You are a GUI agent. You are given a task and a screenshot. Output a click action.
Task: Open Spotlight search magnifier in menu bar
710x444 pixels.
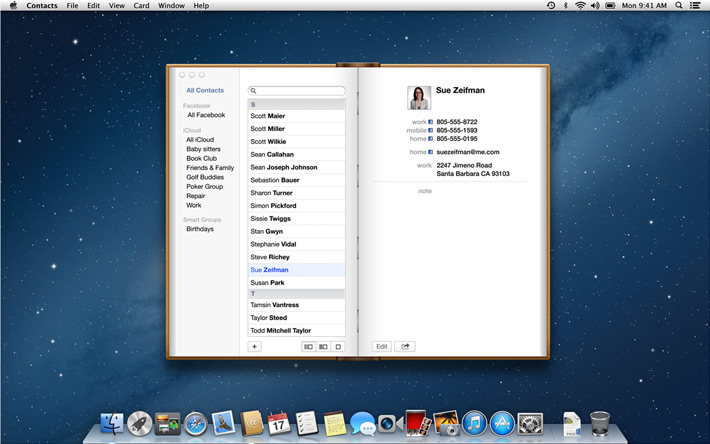(x=680, y=6)
